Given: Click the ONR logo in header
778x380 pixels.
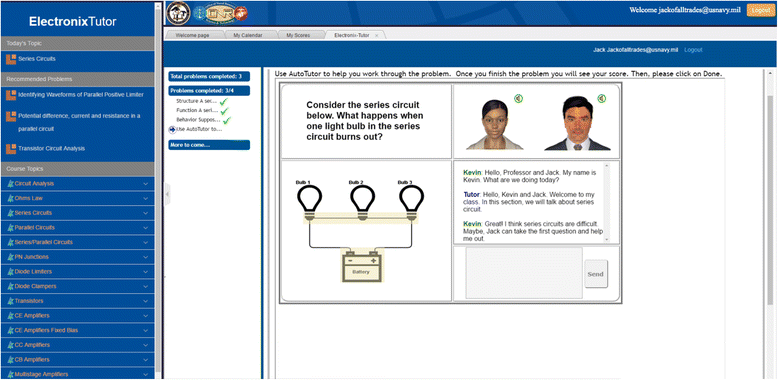Looking at the screenshot, I should [x=220, y=13].
